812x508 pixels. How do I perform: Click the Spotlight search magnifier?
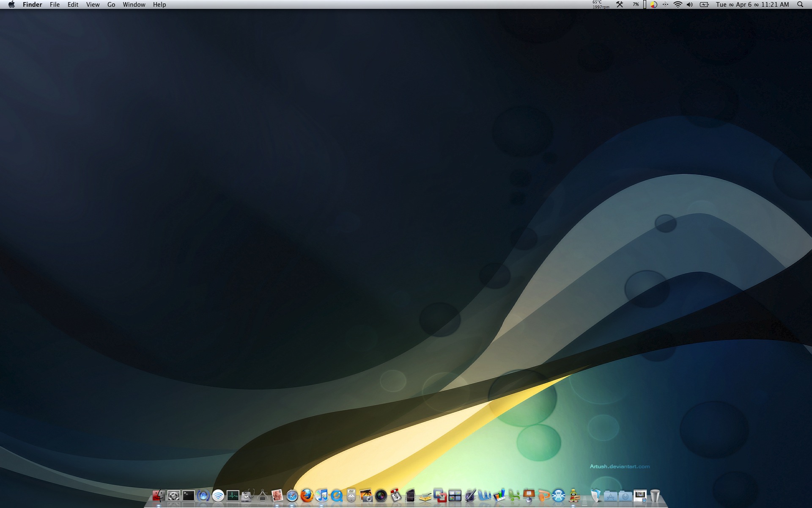click(800, 5)
